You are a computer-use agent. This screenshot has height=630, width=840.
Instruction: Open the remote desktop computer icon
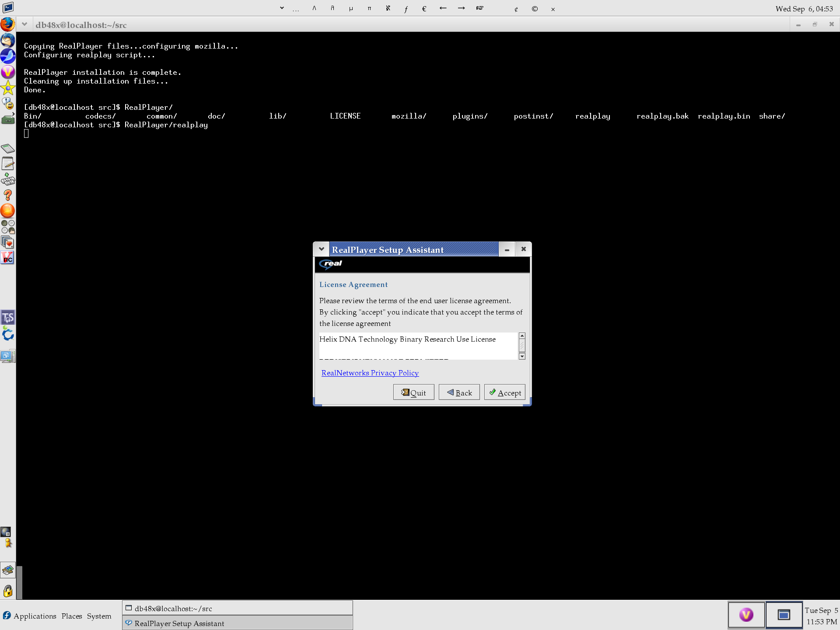pyautogui.click(x=8, y=356)
